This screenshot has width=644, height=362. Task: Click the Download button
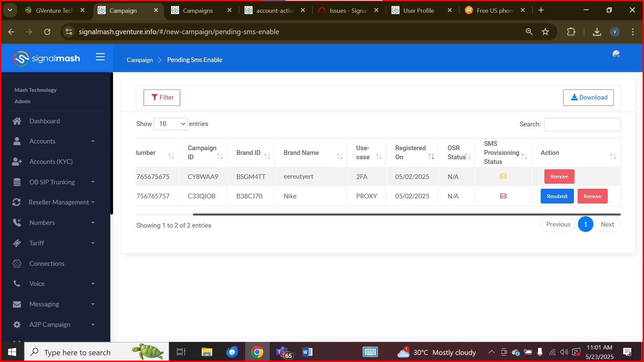(x=588, y=98)
